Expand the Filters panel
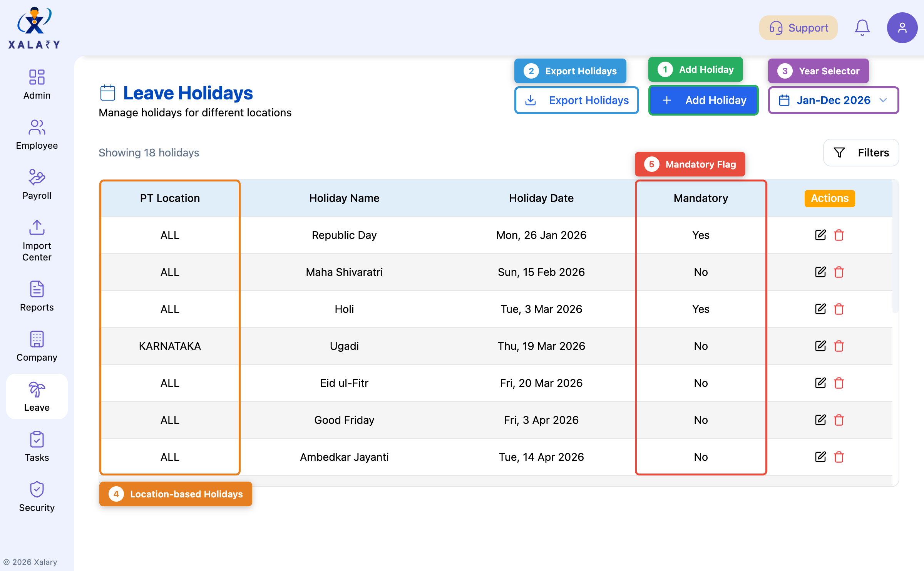 pos(861,153)
